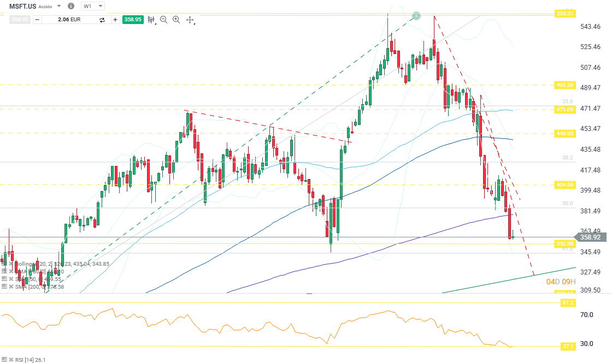The height and width of the screenshot is (364, 612).
Task: Open settings menu for Bollinger indicator
Action: click(4, 264)
